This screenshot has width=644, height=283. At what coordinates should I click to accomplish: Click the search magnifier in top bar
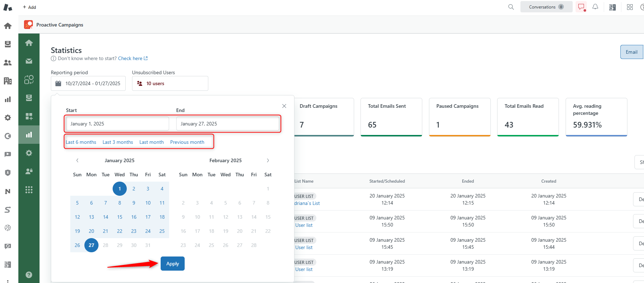click(x=511, y=7)
